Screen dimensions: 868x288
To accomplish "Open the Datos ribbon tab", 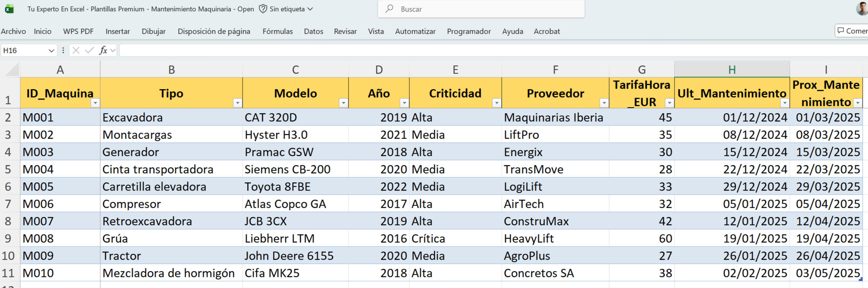I will [x=314, y=32].
